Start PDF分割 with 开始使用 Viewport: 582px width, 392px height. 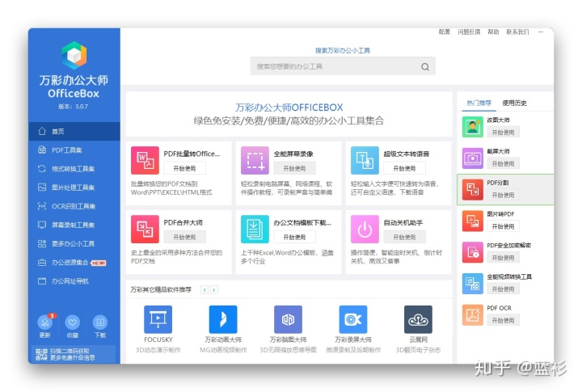pos(503,195)
